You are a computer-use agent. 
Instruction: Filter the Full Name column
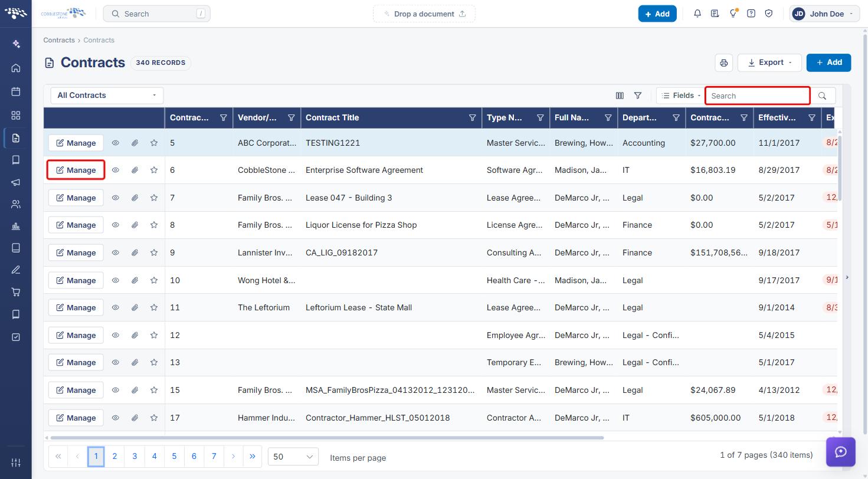pyautogui.click(x=608, y=117)
